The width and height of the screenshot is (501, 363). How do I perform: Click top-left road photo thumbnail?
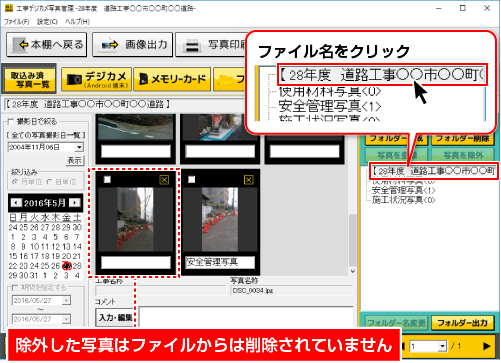[x=135, y=127]
